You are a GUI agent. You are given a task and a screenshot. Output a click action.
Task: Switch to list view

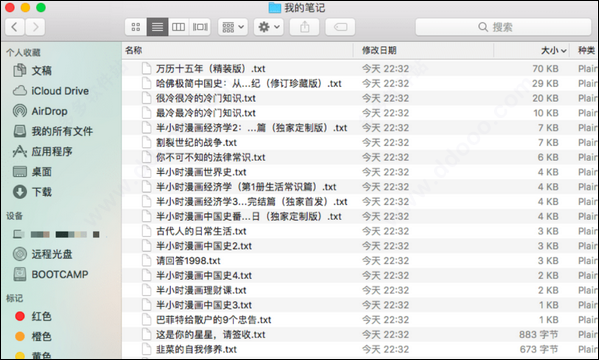coord(157,27)
